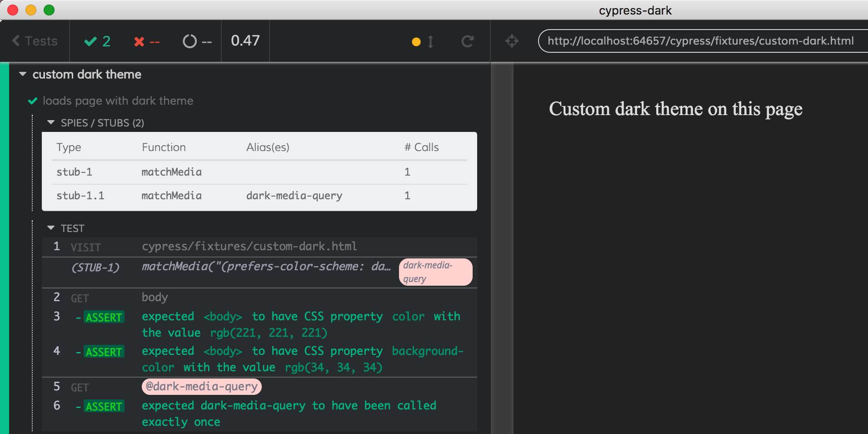This screenshot has width=868, height=434.
Task: Click matchMedia in the stub-1.1 row
Action: (x=172, y=196)
